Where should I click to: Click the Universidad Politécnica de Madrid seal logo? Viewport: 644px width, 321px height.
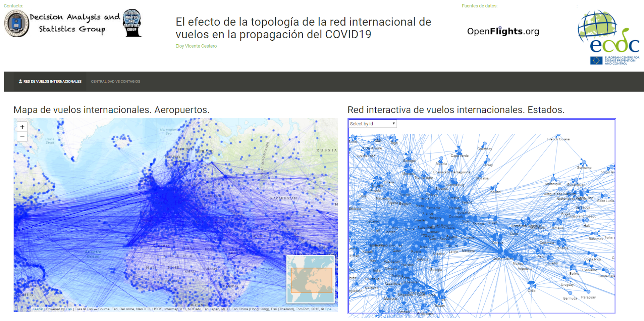point(16,24)
